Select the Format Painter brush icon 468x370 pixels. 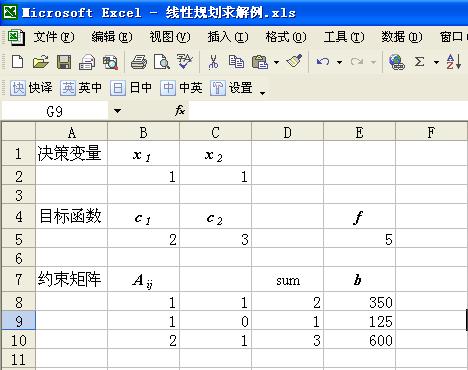[294, 61]
